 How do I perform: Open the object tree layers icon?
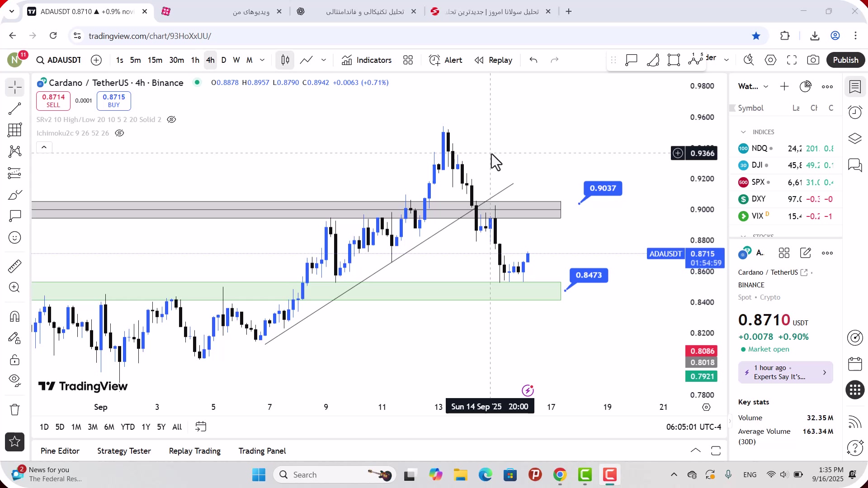pos(855,138)
